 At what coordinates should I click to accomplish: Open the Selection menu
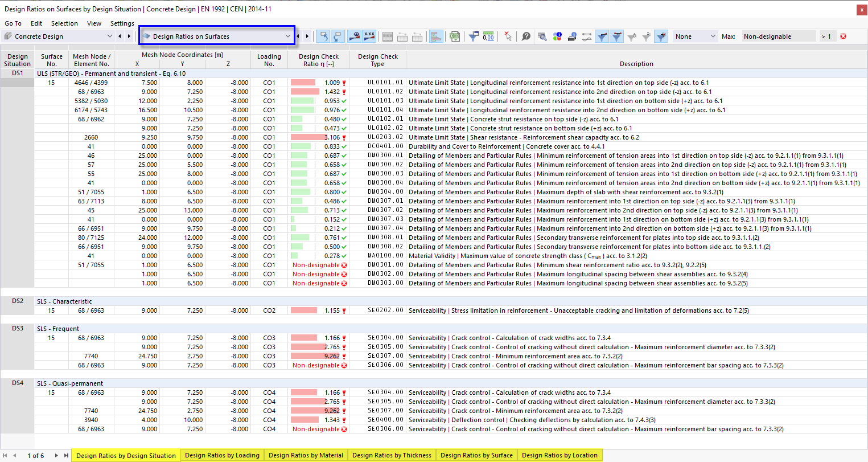(x=64, y=23)
